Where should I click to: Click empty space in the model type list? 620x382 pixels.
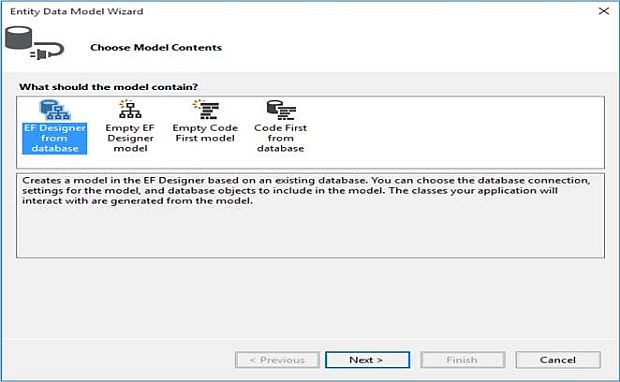click(x=455, y=132)
